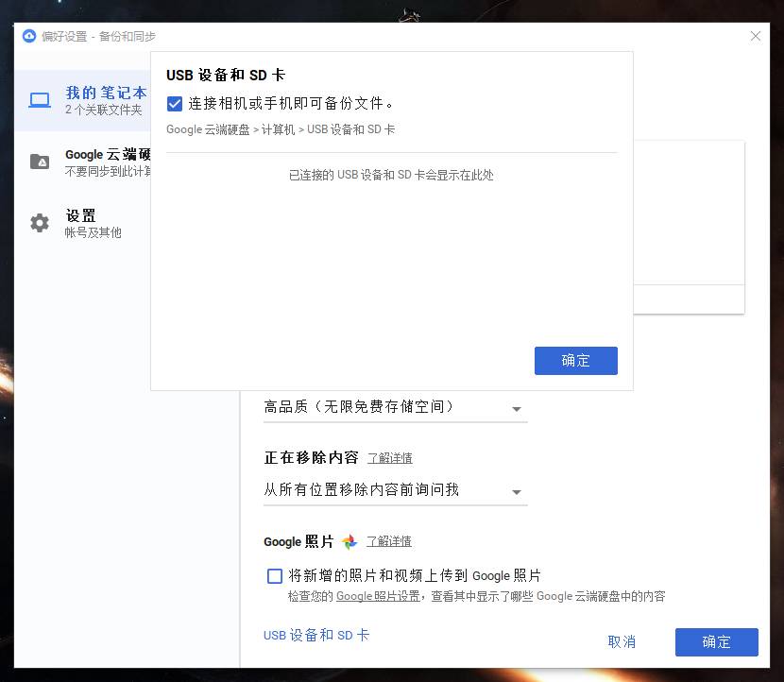Open 了解详情 link next to Google 照片
This screenshot has width=784, height=682.
click(389, 541)
